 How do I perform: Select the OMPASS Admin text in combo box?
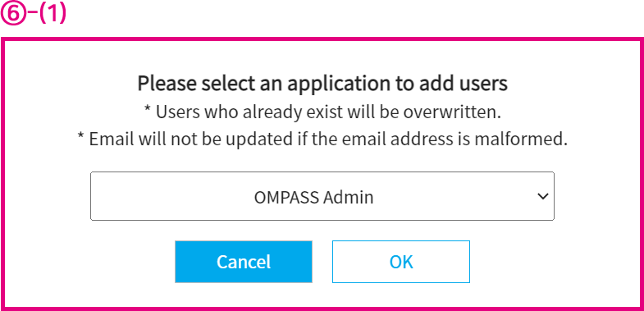(x=313, y=197)
